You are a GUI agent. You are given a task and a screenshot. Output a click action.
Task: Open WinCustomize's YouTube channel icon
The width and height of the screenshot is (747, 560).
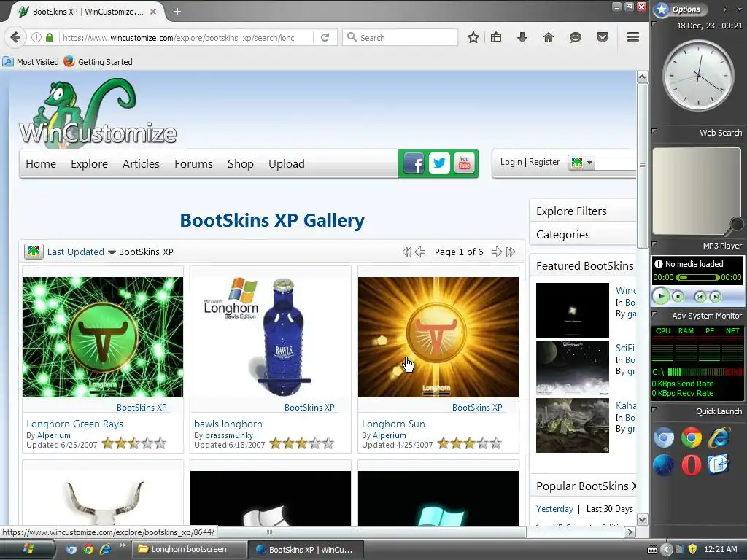(465, 163)
